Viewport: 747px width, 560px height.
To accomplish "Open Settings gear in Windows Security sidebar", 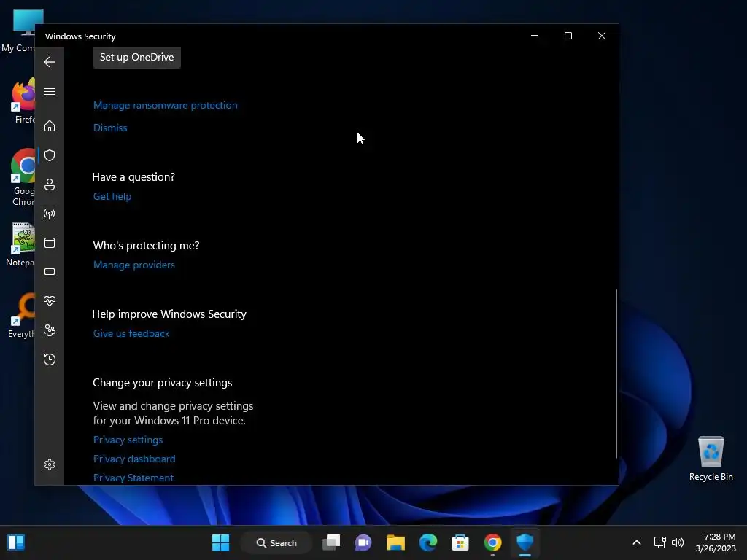I will point(50,464).
